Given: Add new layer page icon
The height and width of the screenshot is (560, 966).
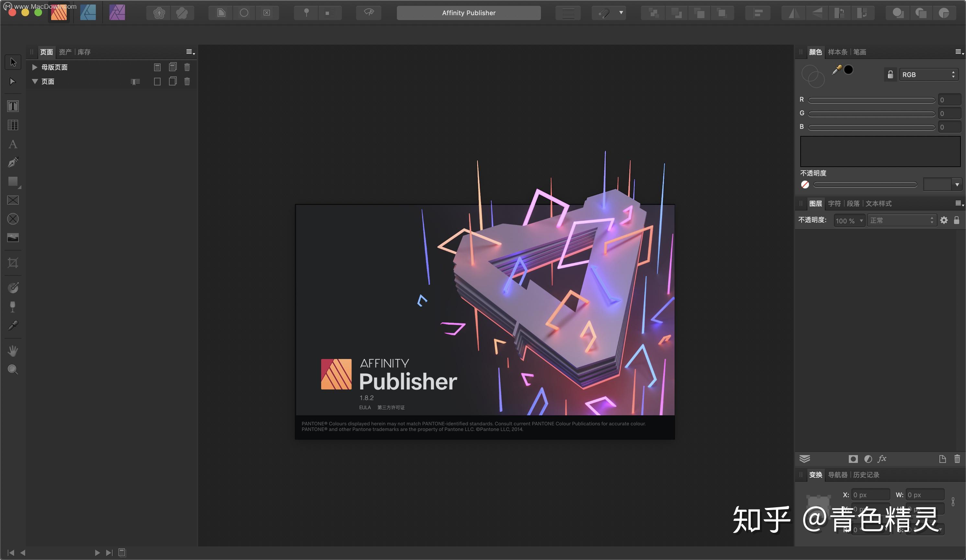Looking at the screenshot, I should (942, 459).
